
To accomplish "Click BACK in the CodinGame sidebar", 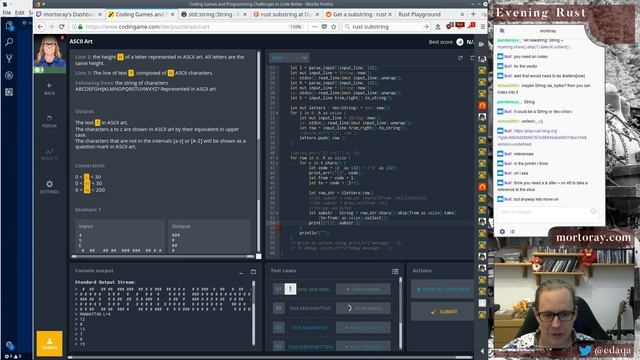I will click(x=49, y=89).
